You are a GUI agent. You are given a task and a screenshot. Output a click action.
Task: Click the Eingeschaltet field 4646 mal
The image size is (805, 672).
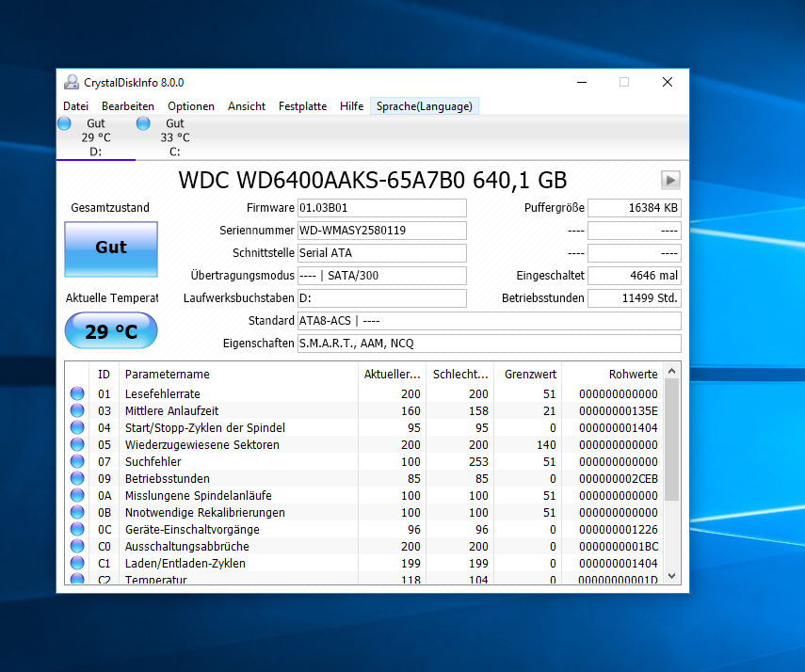(x=635, y=276)
